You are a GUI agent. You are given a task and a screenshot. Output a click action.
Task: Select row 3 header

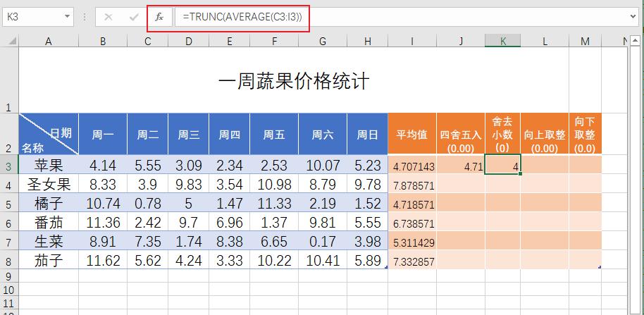click(x=9, y=164)
